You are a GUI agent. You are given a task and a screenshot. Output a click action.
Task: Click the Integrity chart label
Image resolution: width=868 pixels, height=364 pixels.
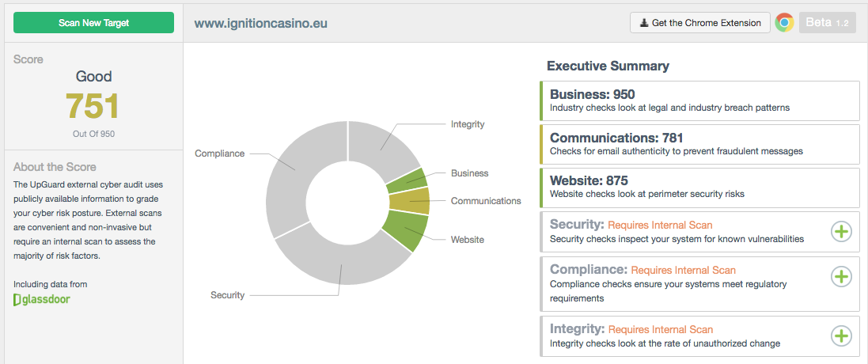click(467, 124)
